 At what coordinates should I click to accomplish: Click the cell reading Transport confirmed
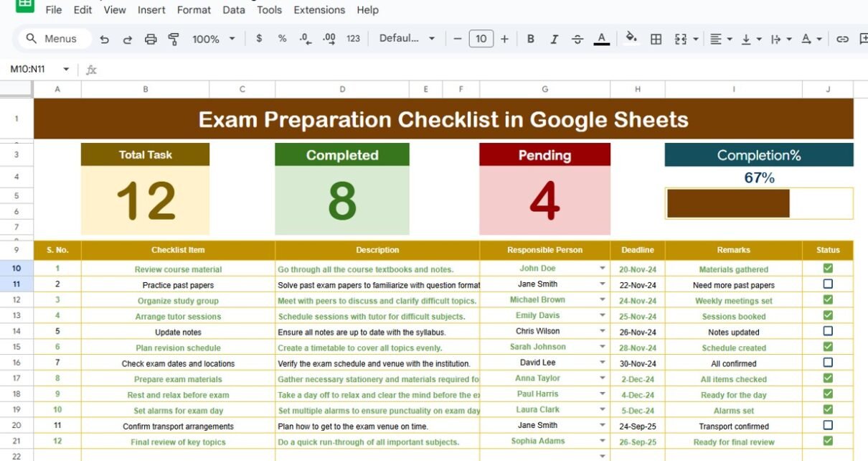734,426
